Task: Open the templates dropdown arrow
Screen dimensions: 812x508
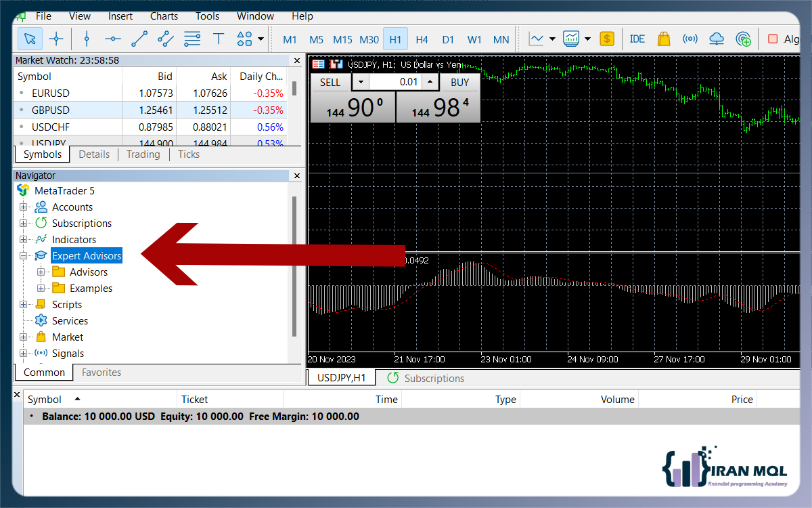Action: tap(587, 39)
